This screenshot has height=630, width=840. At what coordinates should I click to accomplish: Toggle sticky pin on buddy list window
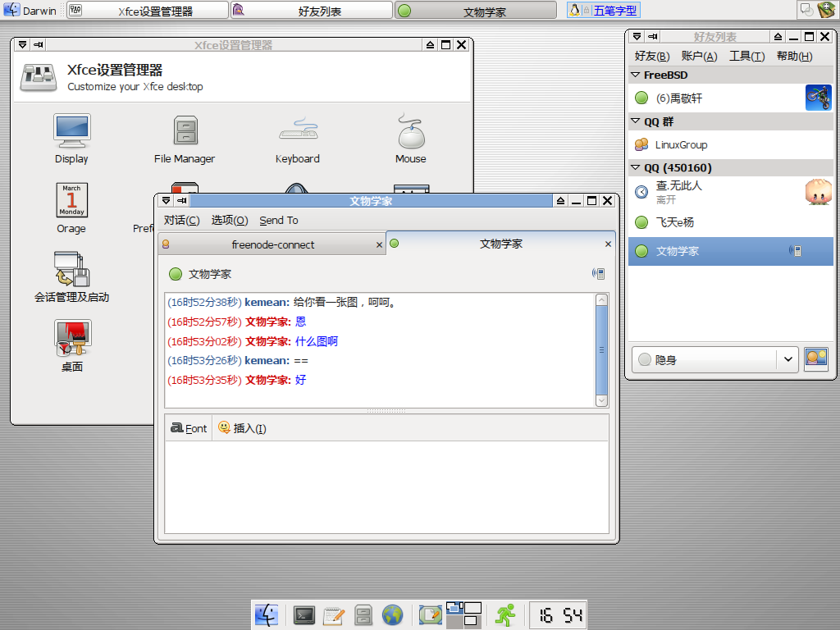click(x=652, y=36)
